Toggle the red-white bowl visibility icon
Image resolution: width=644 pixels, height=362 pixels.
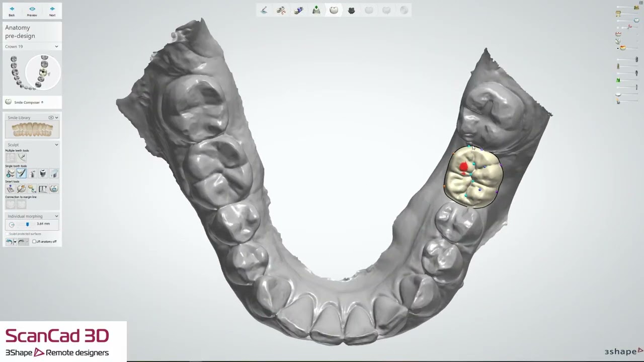[x=618, y=34]
